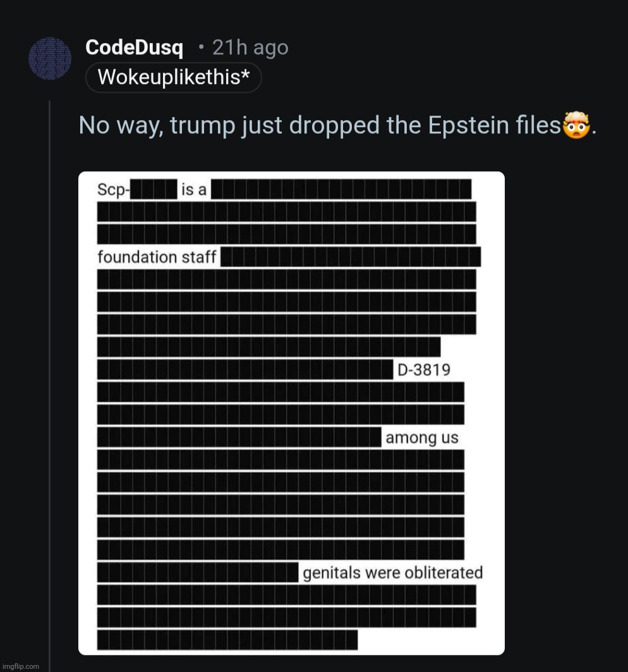Open the redacted SCP document image
628x672 pixels.
tap(291, 413)
